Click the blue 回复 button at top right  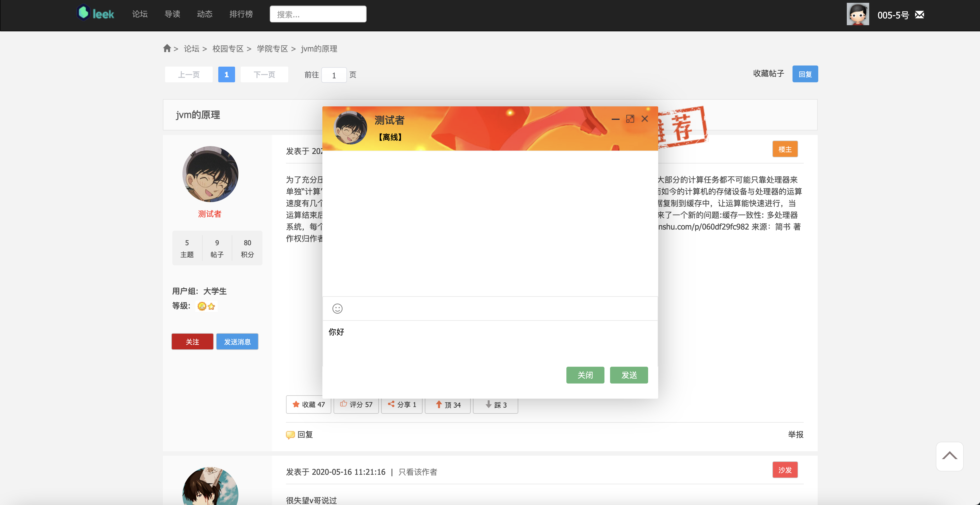pos(805,74)
